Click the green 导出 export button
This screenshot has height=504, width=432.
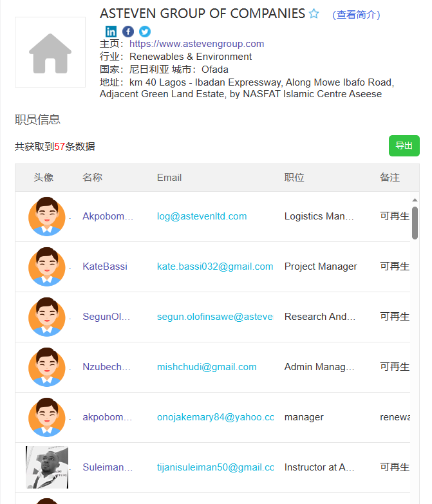[404, 145]
